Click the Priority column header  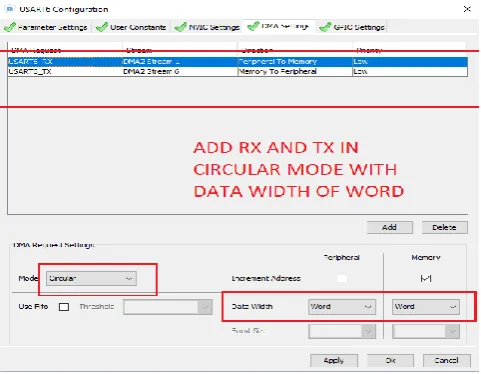(x=410, y=50)
